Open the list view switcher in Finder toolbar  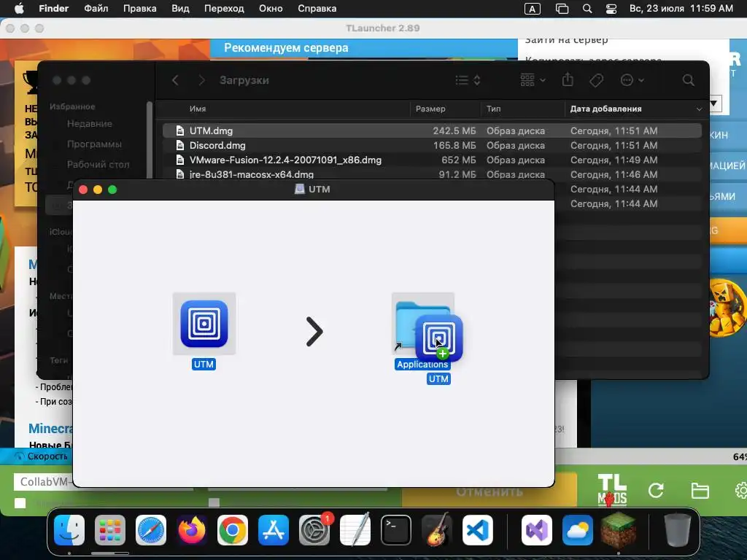468,80
